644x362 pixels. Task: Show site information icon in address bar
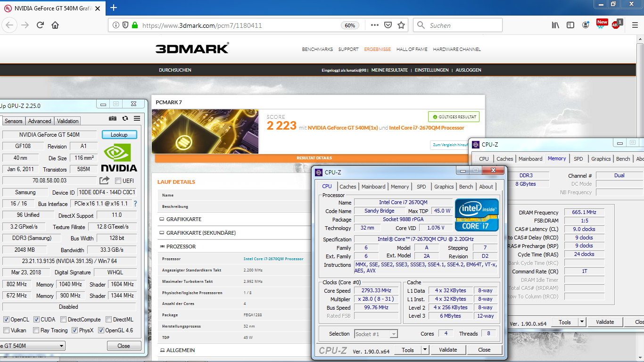pyautogui.click(x=116, y=25)
